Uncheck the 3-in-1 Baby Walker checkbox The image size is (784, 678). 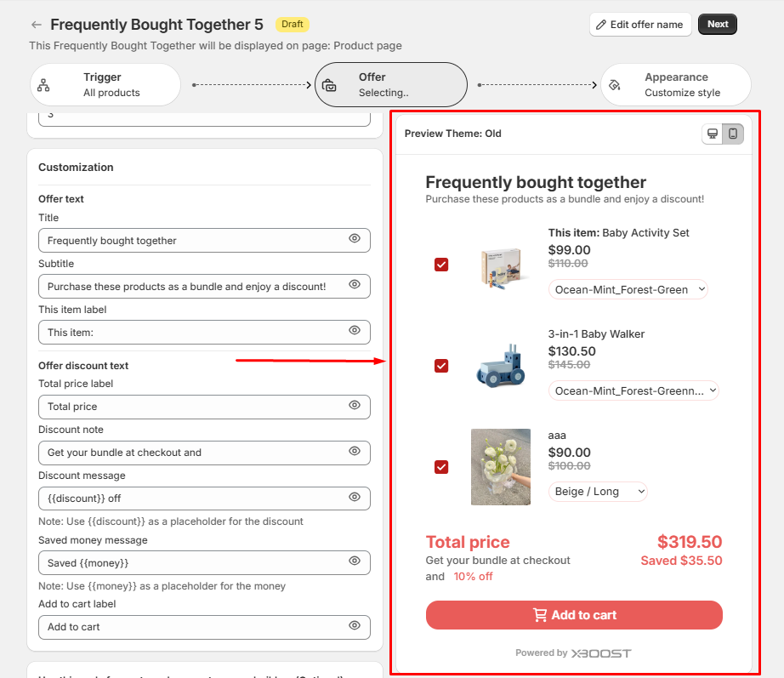(x=441, y=366)
